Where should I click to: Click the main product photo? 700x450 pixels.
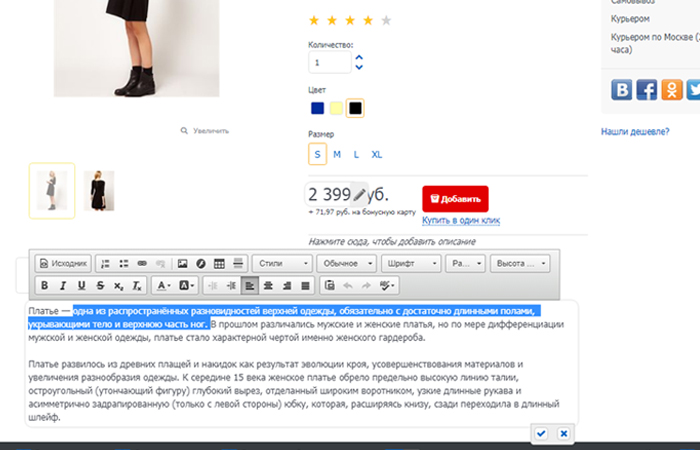[137, 48]
